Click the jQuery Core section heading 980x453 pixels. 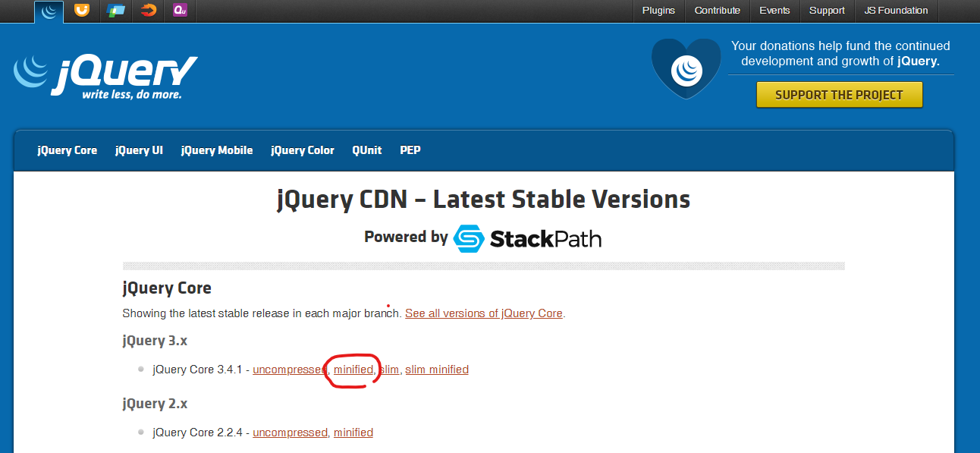[x=167, y=288]
